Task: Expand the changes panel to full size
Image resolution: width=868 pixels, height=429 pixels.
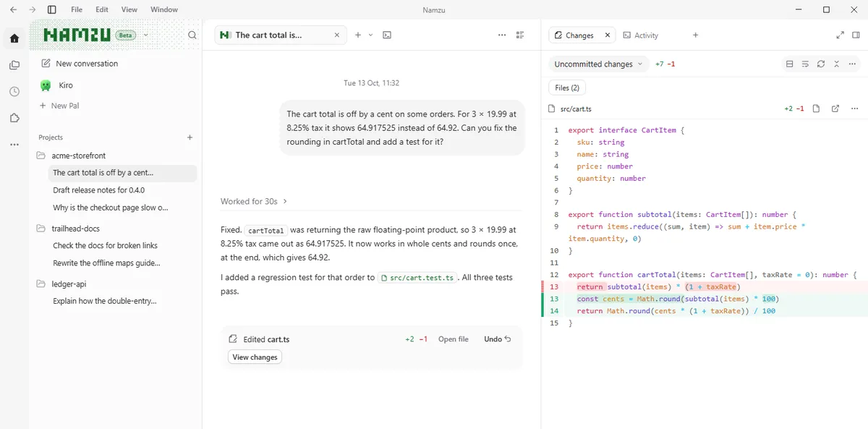Action: (x=840, y=35)
